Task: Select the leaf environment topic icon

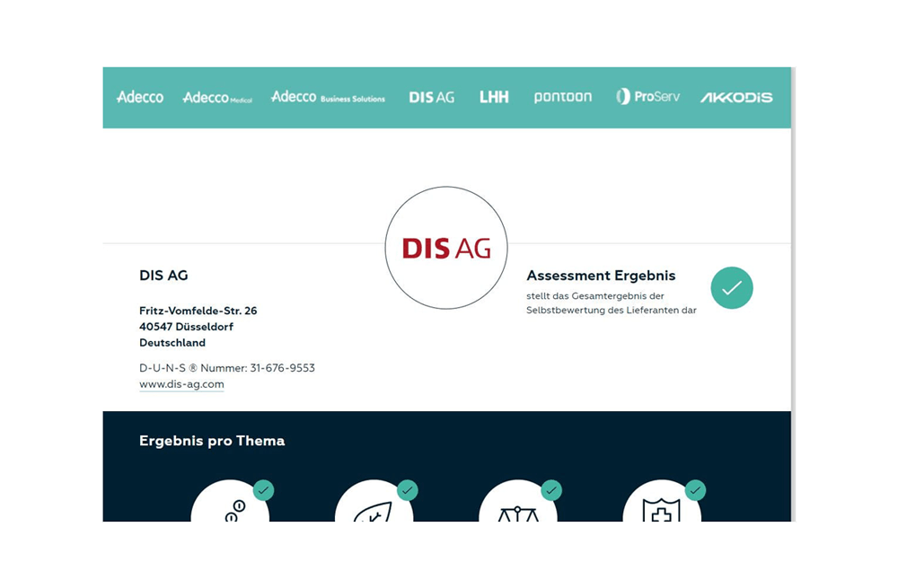Action: (x=374, y=501)
